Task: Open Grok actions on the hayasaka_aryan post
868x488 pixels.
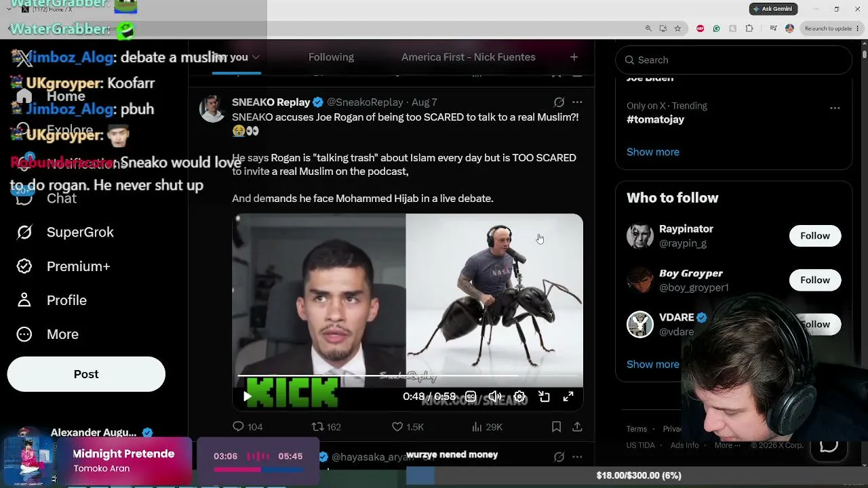Action: pos(559,457)
